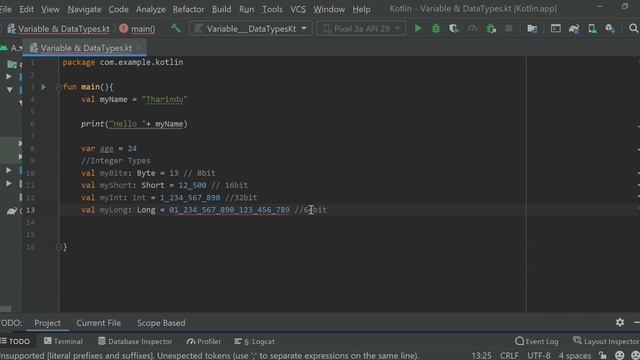640x360 pixels.
Task: Sync project with Gradle files icon
Action: (x=574, y=28)
